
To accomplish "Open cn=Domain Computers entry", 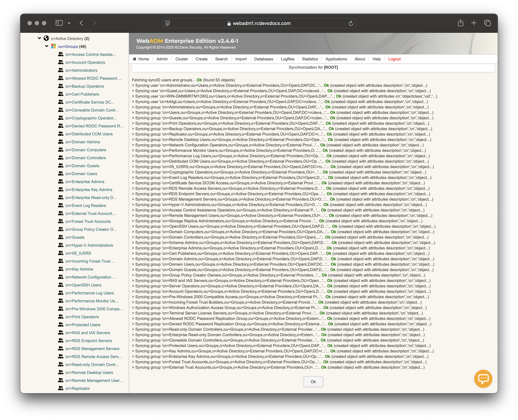I will point(86,150).
